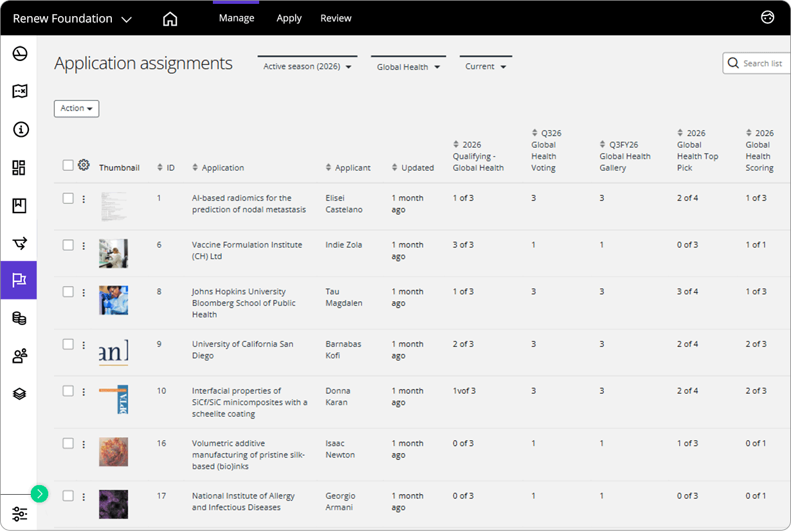This screenshot has width=791, height=532.
Task: Open row menu for Volumetric additive manufacturing row
Action: [84, 445]
